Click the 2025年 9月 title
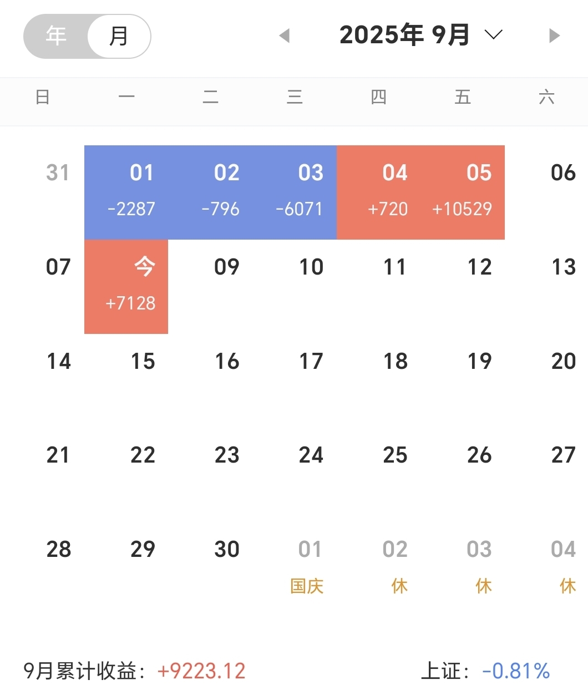The height and width of the screenshot is (700, 588). pos(404,35)
